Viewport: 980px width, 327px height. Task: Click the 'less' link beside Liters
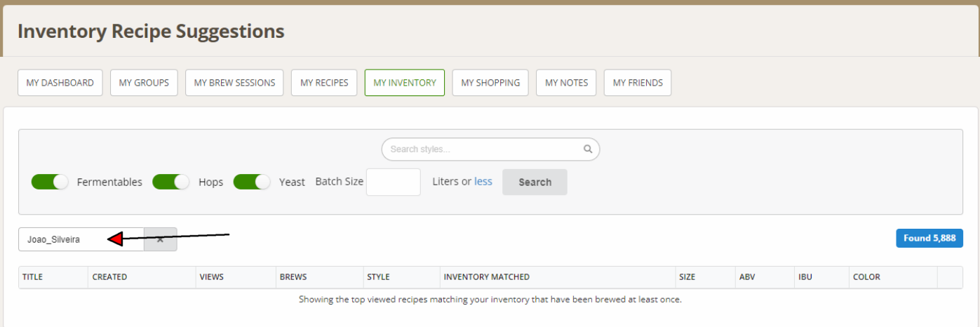click(483, 182)
